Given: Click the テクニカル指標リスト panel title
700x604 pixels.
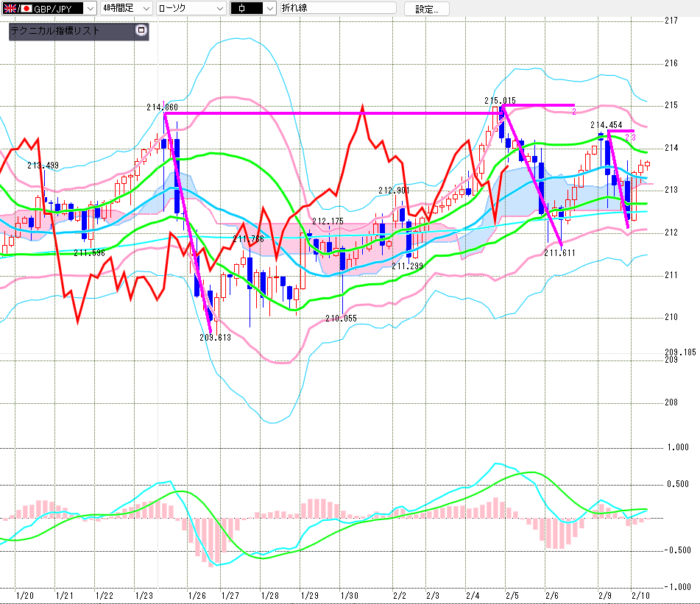Looking at the screenshot, I should coord(55,32).
